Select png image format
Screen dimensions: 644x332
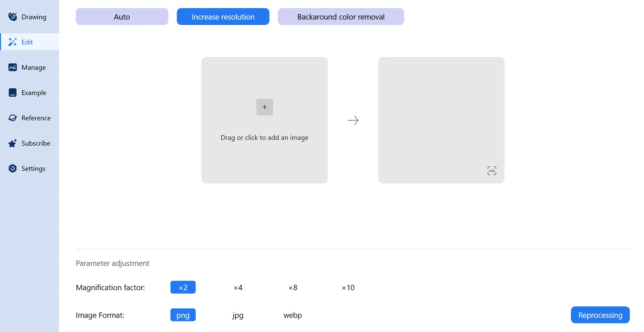(183, 315)
